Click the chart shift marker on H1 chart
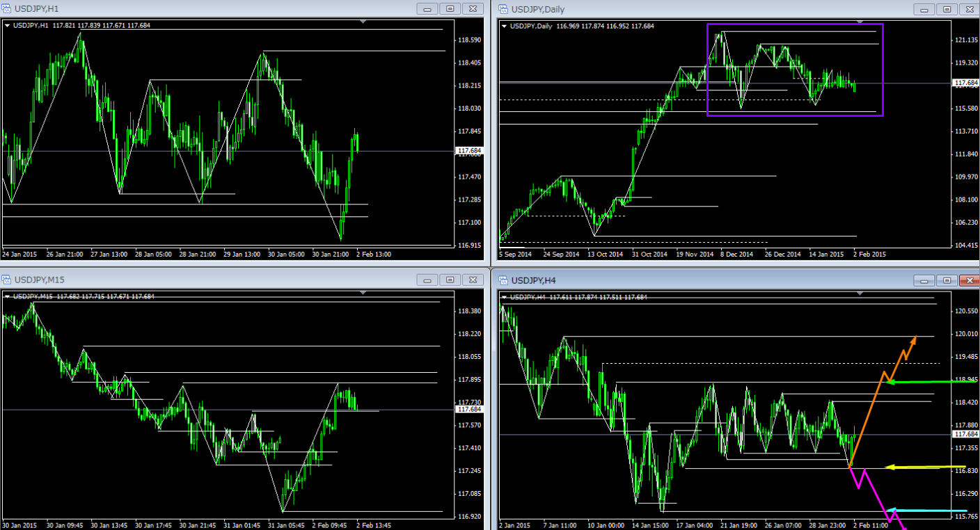This screenshot has width=980, height=530. (x=363, y=22)
